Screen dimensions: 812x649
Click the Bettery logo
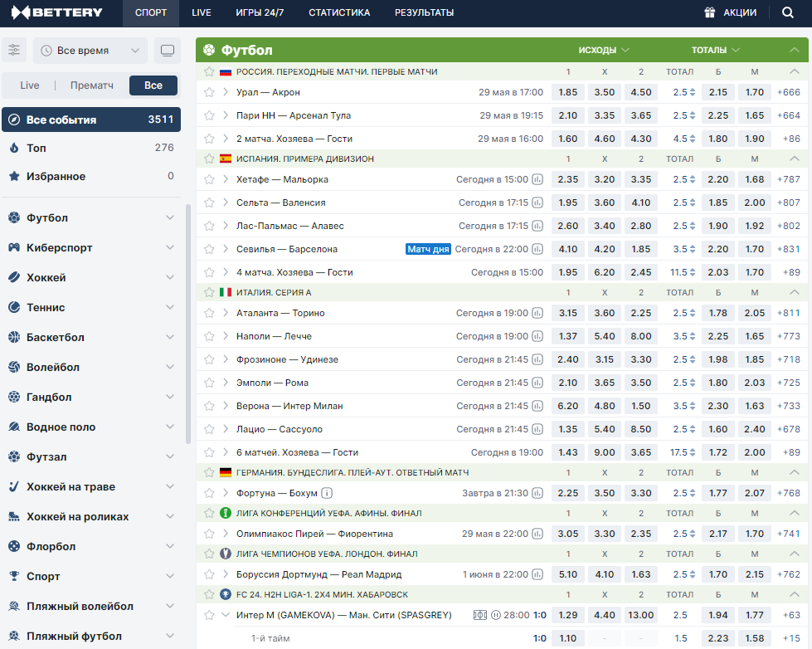(x=57, y=12)
